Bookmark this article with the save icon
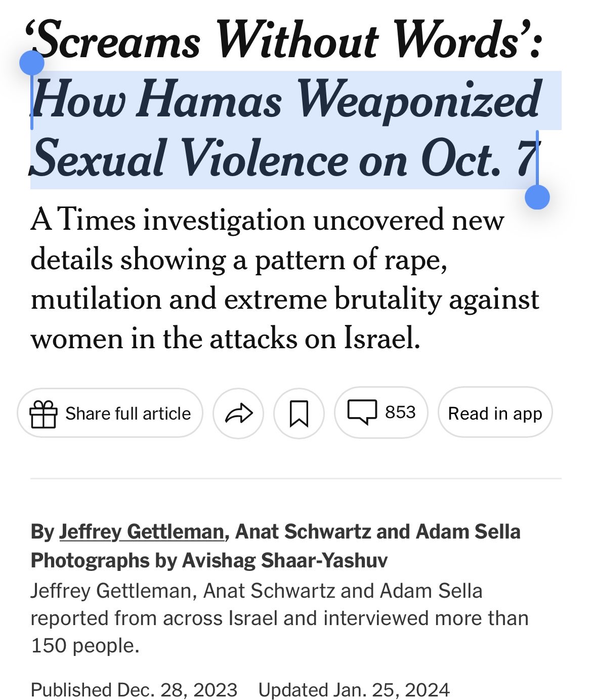The width and height of the screenshot is (592, 700). click(x=299, y=414)
